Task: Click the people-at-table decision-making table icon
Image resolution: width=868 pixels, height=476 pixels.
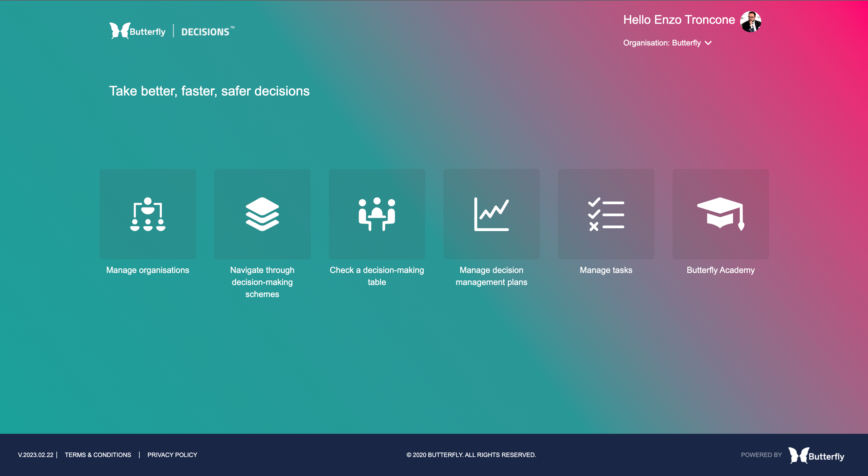Action: tap(377, 214)
